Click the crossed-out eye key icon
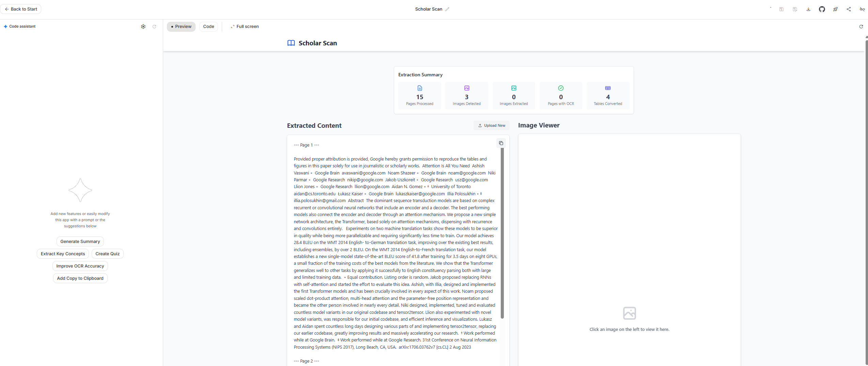The image size is (868, 366). tap(862, 9)
